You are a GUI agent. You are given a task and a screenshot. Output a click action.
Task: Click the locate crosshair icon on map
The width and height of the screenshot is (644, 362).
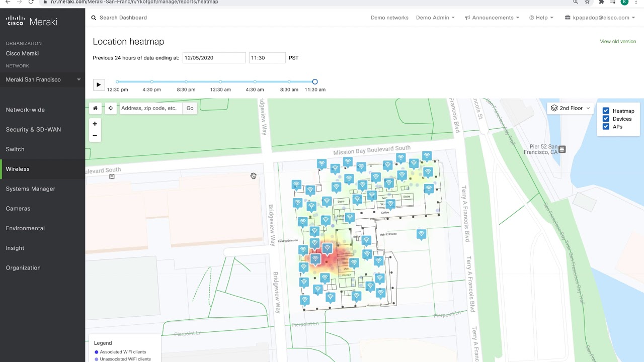pos(111,108)
